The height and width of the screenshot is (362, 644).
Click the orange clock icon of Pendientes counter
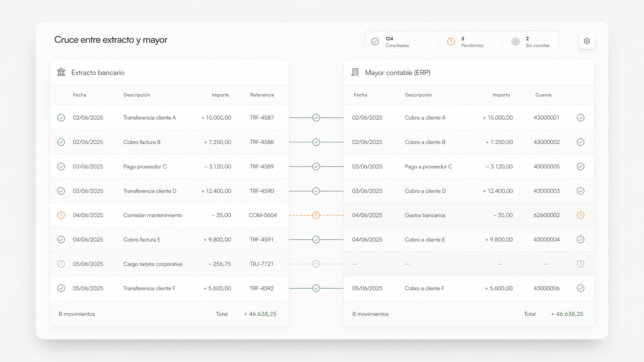(x=451, y=42)
